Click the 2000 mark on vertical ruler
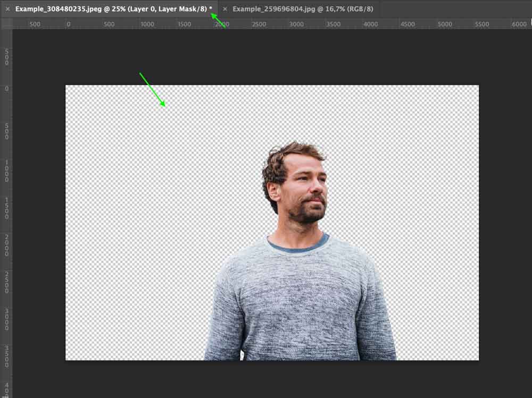The width and height of the screenshot is (532, 398). (x=6, y=243)
